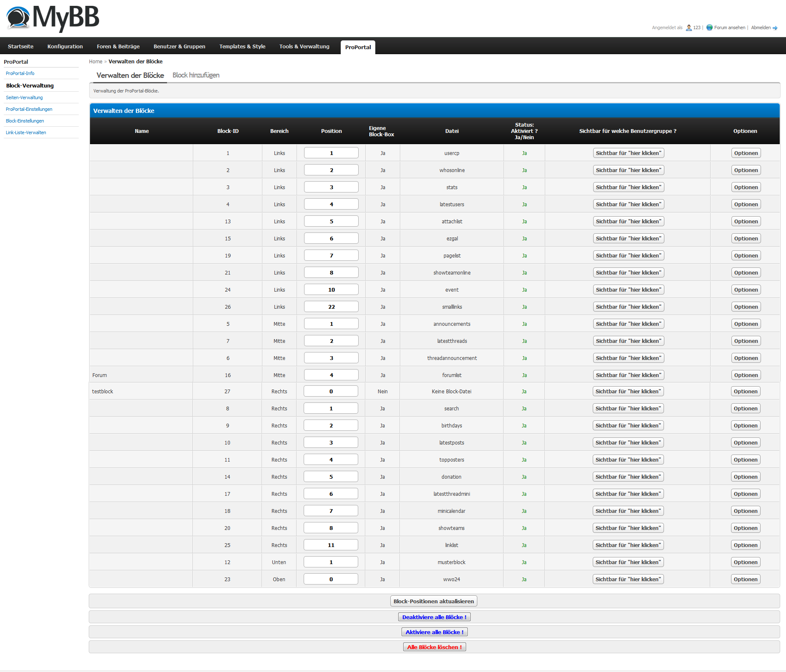
Task: Open Optionen for the donation block
Action: point(746,477)
